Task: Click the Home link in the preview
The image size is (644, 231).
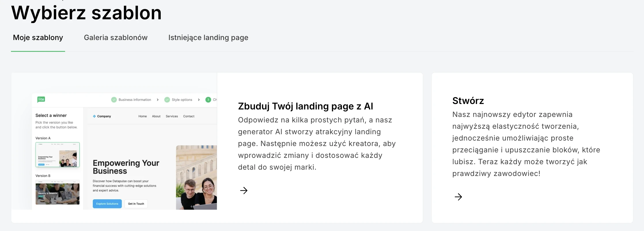Action: tap(143, 116)
